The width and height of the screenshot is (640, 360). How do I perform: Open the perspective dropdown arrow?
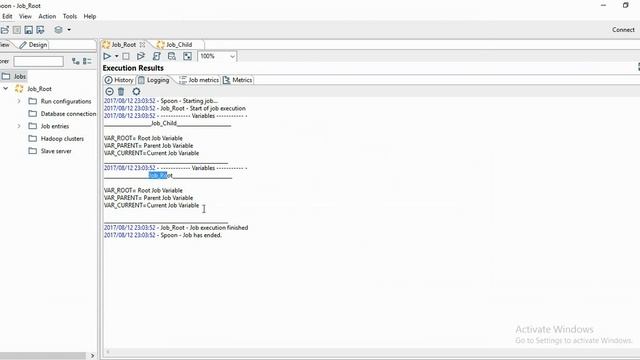point(69,30)
